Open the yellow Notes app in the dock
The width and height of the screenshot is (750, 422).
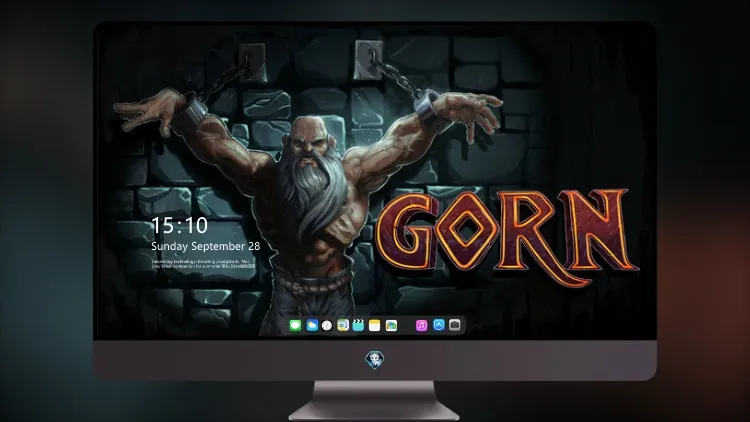(375, 325)
